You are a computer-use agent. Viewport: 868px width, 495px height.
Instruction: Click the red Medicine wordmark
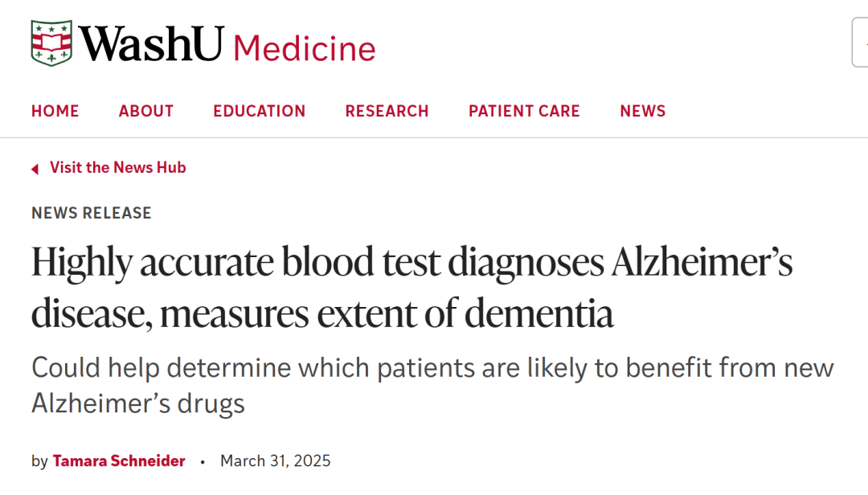305,48
